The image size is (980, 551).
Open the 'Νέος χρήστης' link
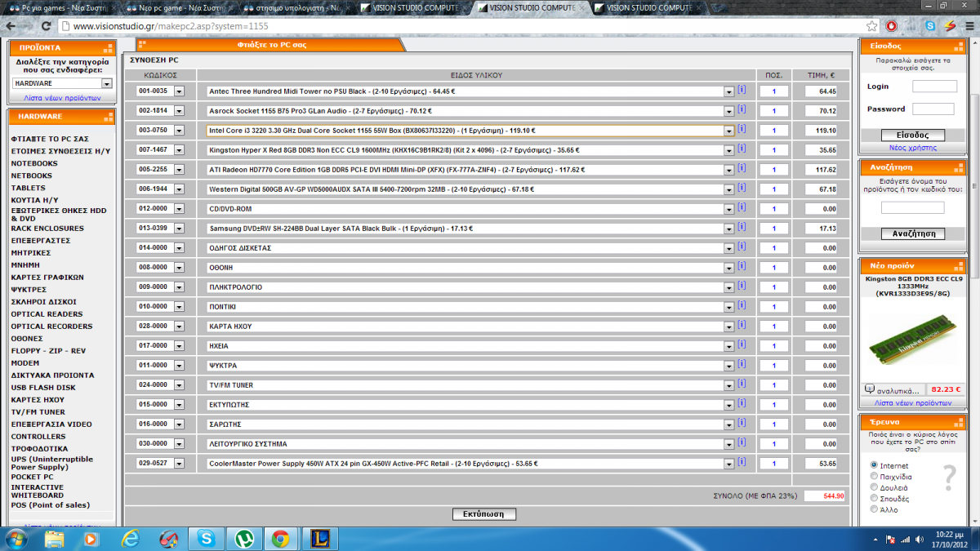tap(913, 148)
